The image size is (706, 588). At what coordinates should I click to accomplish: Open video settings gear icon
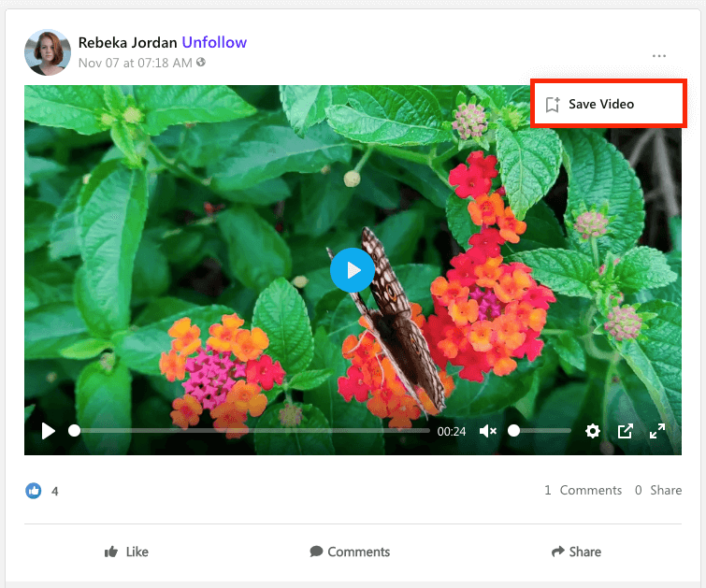pos(592,431)
